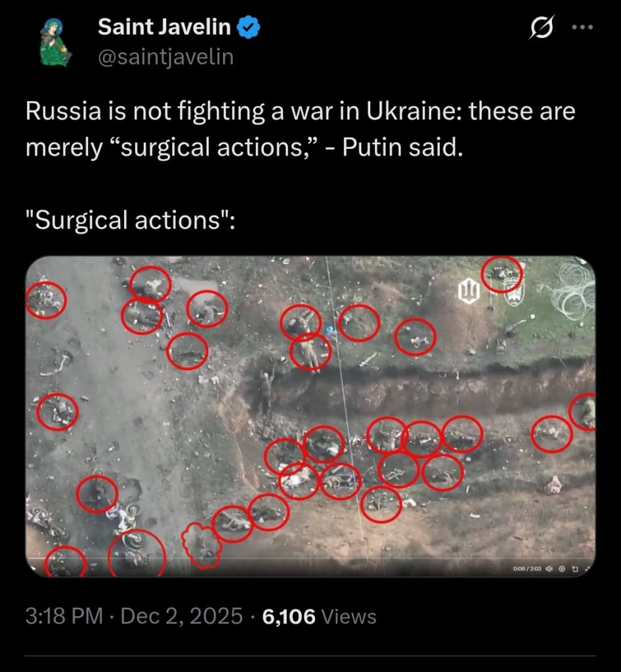Click the trident emblem watermark in video
Viewport: 621px width, 672px height.
(469, 291)
